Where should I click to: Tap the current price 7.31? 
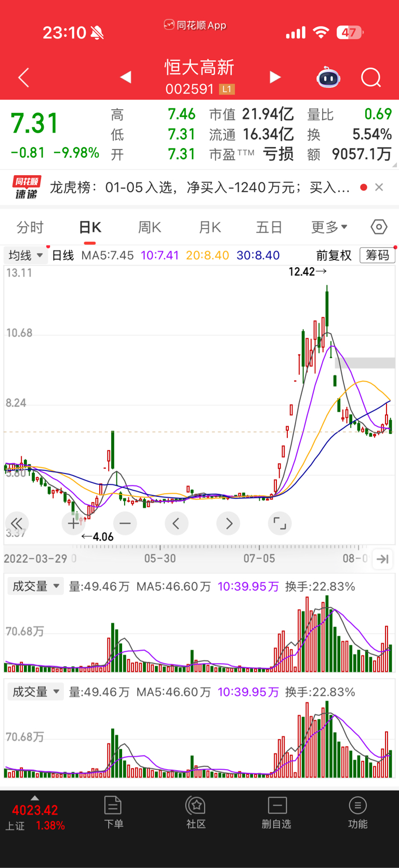pyautogui.click(x=35, y=124)
